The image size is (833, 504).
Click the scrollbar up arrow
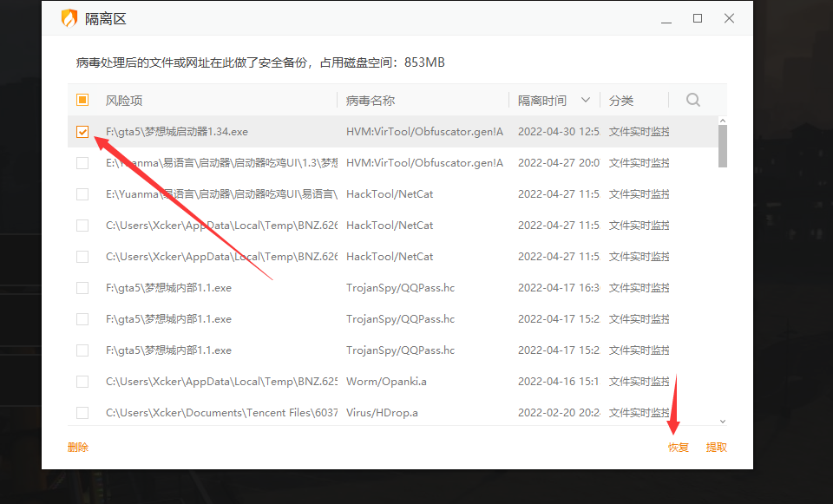click(723, 121)
